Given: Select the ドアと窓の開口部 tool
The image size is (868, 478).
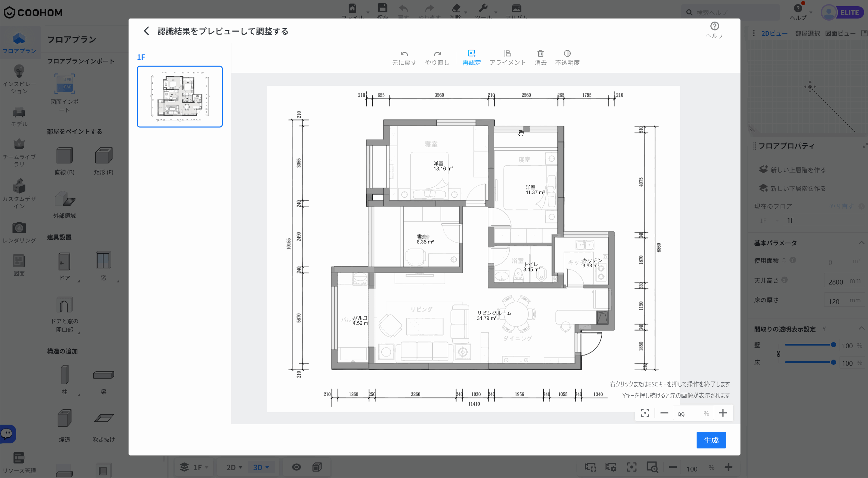Looking at the screenshot, I should [64, 315].
